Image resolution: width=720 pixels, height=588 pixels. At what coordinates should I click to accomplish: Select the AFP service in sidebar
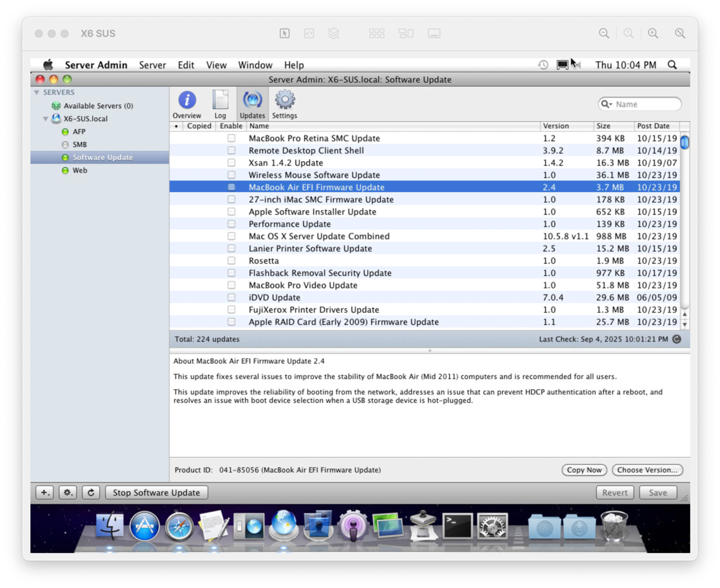click(79, 132)
